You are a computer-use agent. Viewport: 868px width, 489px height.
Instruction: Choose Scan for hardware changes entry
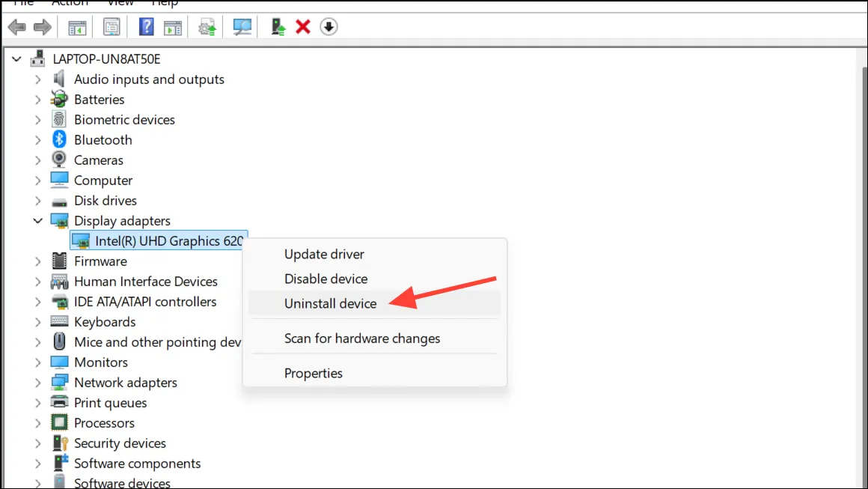pos(374,338)
